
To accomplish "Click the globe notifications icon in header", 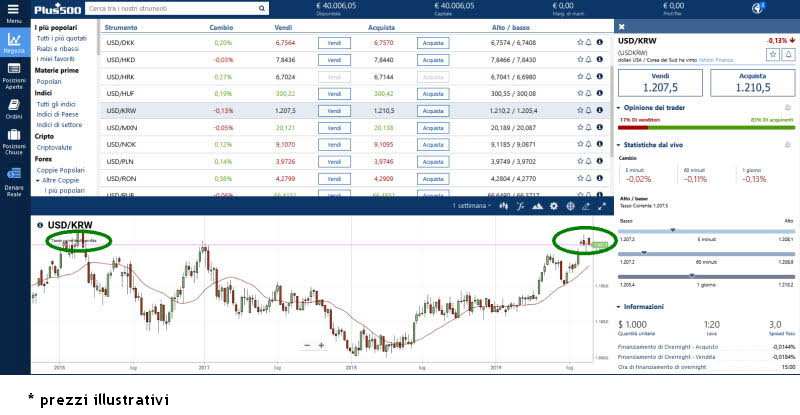I will [x=758, y=8].
